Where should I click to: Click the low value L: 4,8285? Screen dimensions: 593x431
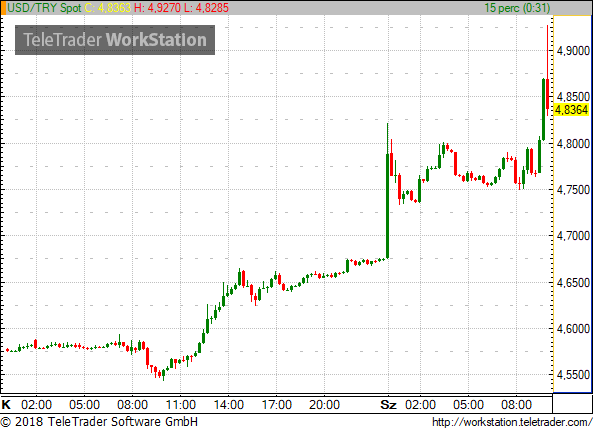click(x=206, y=8)
